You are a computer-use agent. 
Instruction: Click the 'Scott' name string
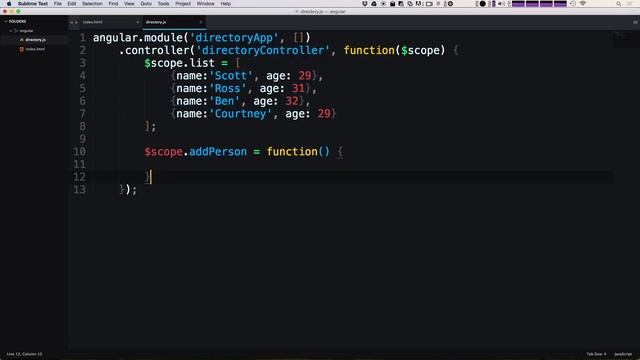[x=231, y=76]
